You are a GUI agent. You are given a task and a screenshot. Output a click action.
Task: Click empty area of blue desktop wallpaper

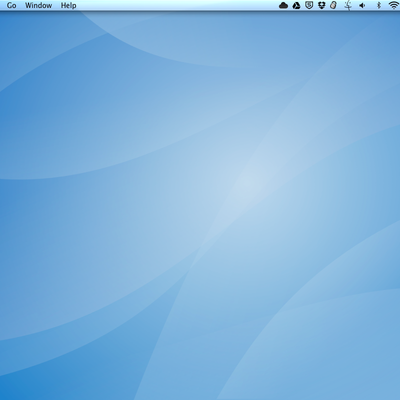tap(200, 217)
